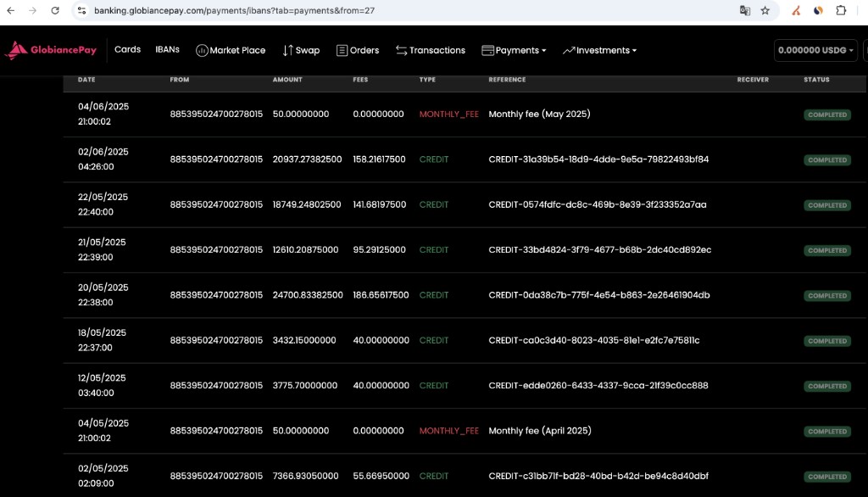
Task: Click the amount 3432.15000000
Action: point(304,340)
